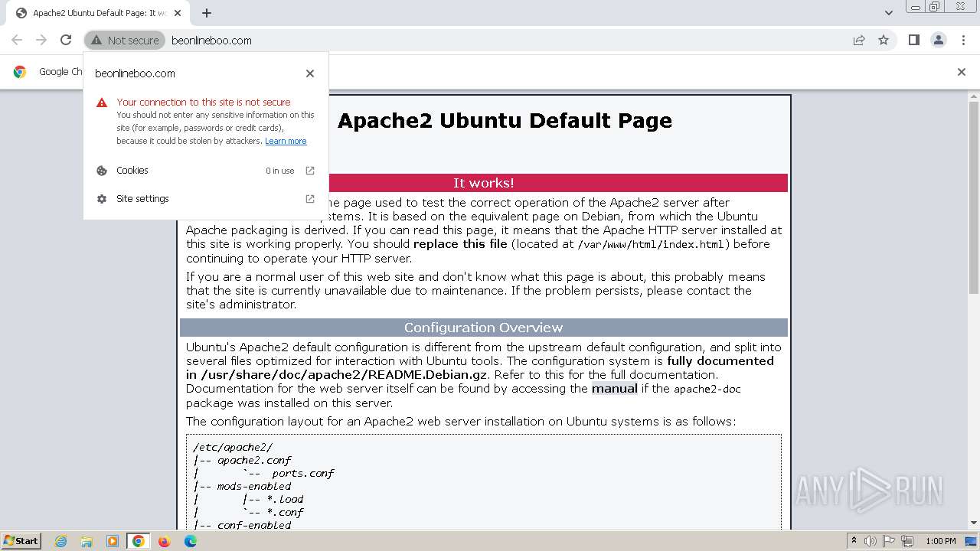Open the side panel icon
Screen dimensions: 980x551
click(913, 40)
